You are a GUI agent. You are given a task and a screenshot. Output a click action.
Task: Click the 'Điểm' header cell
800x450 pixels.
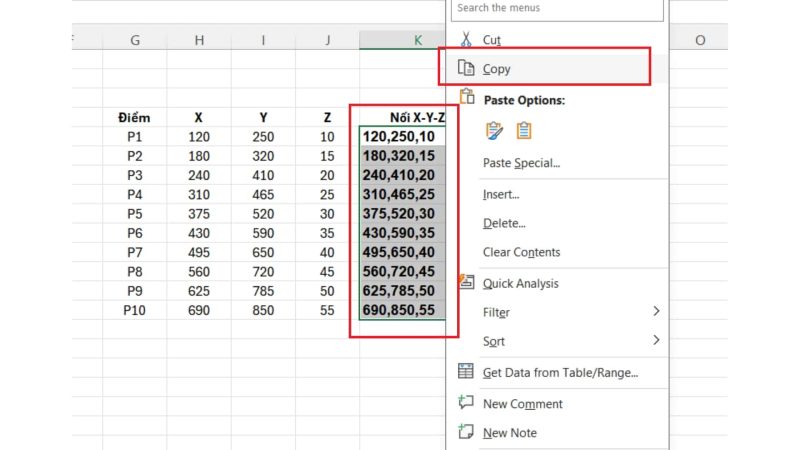134,118
